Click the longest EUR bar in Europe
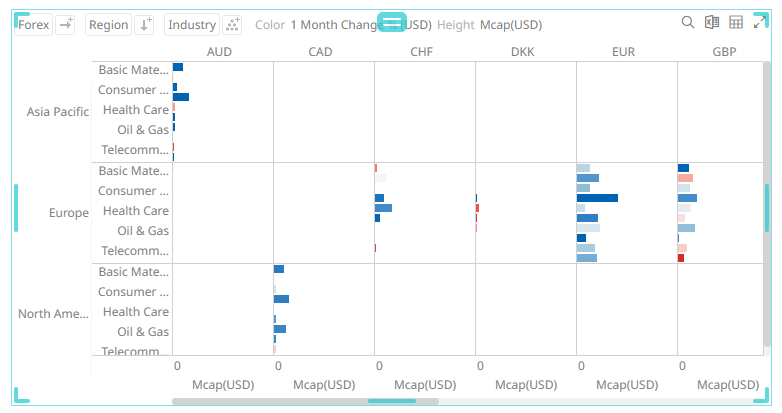The image size is (782, 413). click(x=597, y=198)
